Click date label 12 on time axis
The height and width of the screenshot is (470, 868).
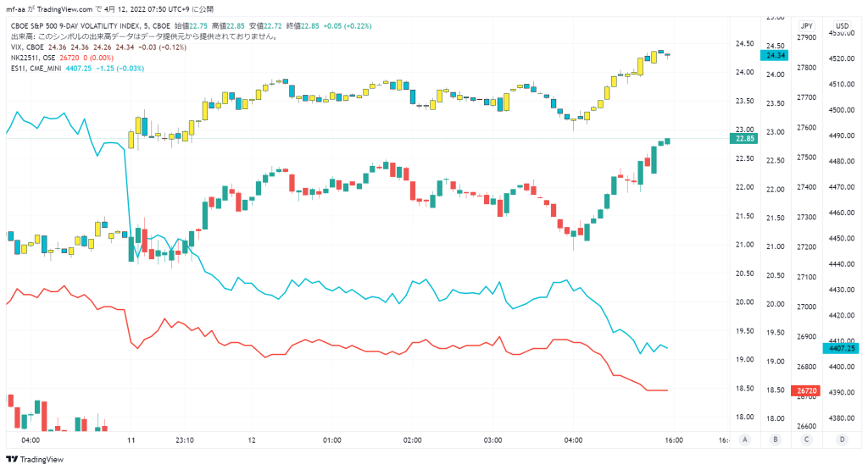(252, 440)
